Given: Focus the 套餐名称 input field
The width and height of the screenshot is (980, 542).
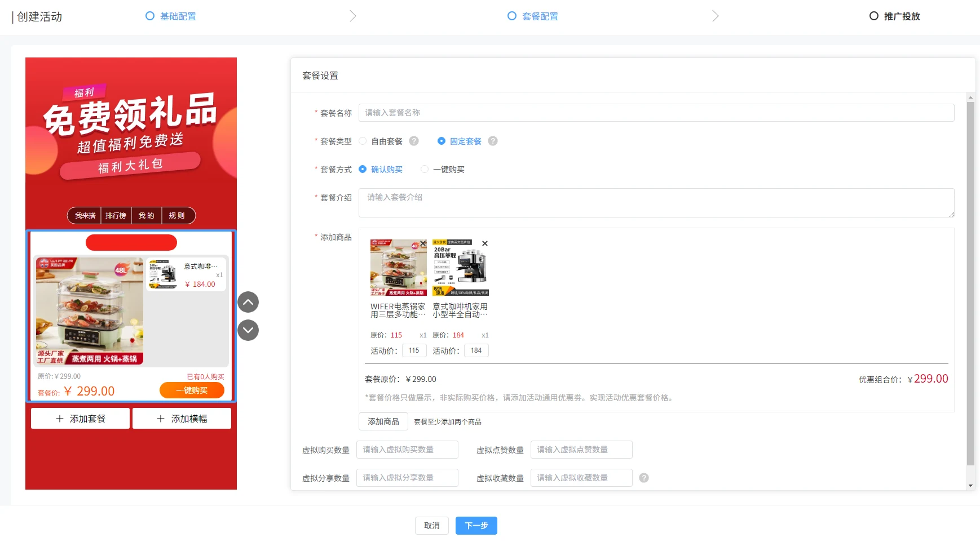Looking at the screenshot, I should [x=656, y=113].
